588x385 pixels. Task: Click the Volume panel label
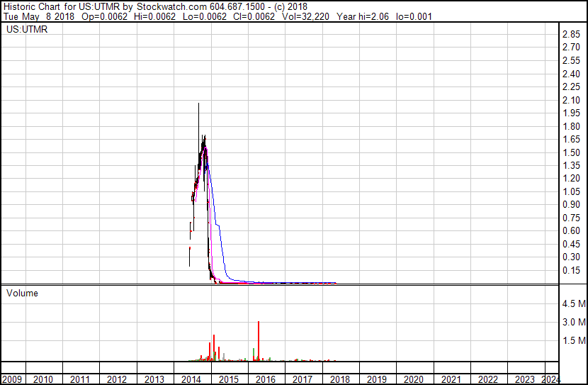(x=22, y=293)
